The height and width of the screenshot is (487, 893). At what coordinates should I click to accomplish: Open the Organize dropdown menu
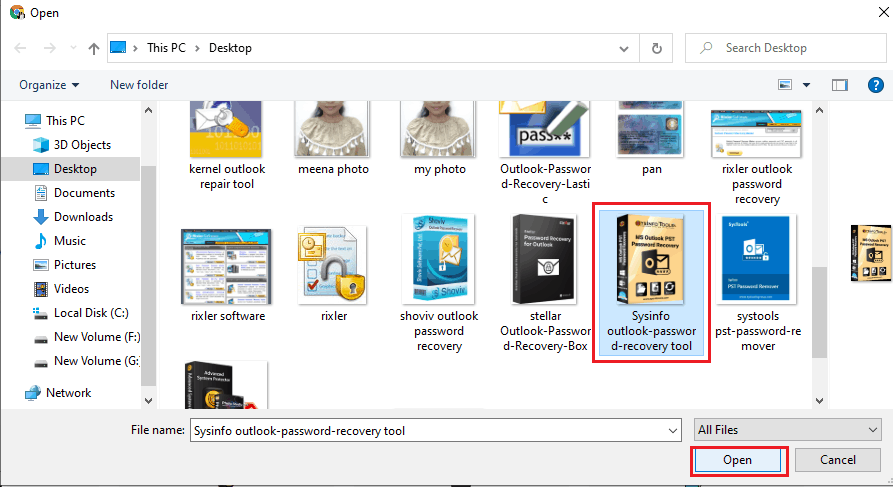pyautogui.click(x=49, y=85)
